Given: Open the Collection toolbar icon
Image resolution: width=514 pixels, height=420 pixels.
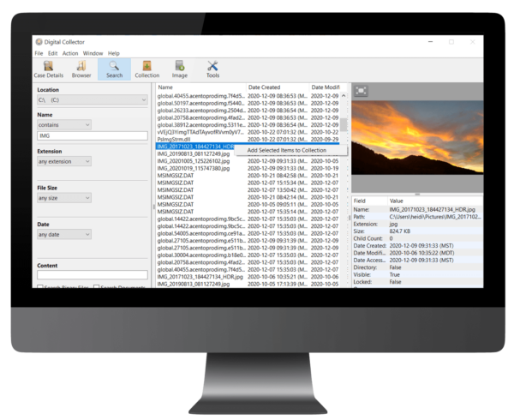Looking at the screenshot, I should (x=147, y=69).
